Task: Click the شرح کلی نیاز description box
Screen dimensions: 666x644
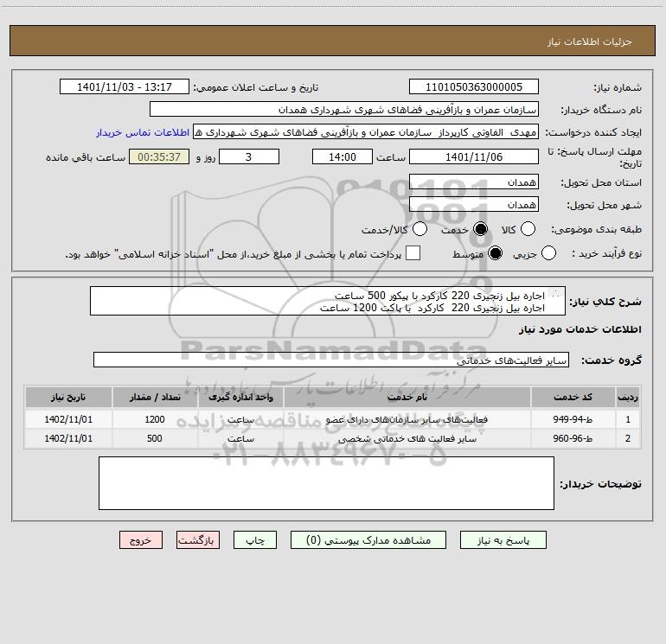Action: (328, 301)
